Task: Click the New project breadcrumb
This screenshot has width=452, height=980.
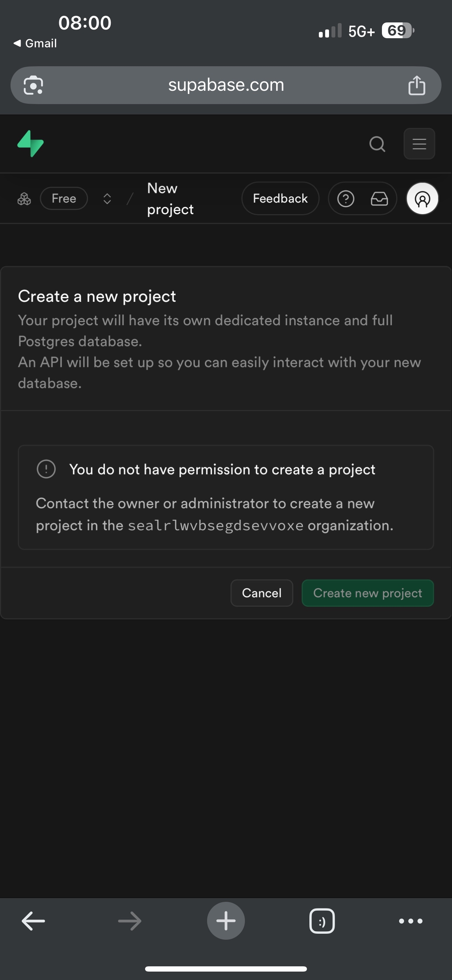Action: (x=170, y=199)
